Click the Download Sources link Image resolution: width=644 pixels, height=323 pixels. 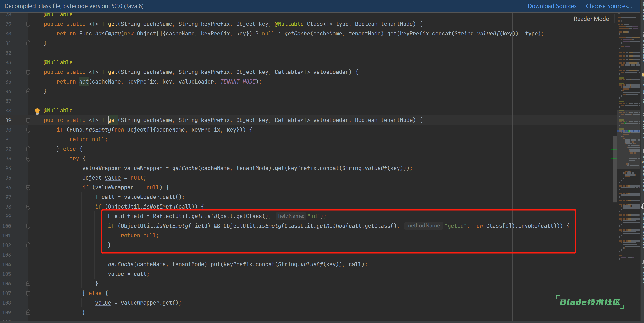click(x=552, y=6)
